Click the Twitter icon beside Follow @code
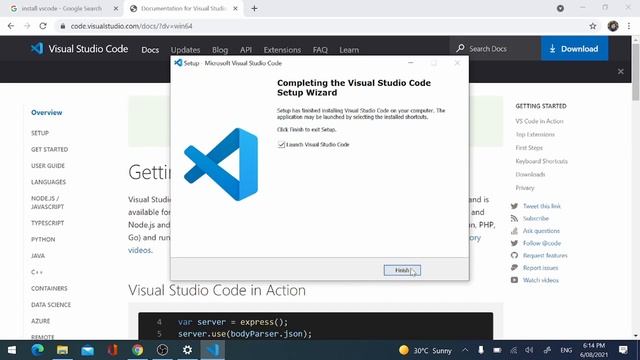Viewport: 640px width, 360px height. (x=514, y=243)
